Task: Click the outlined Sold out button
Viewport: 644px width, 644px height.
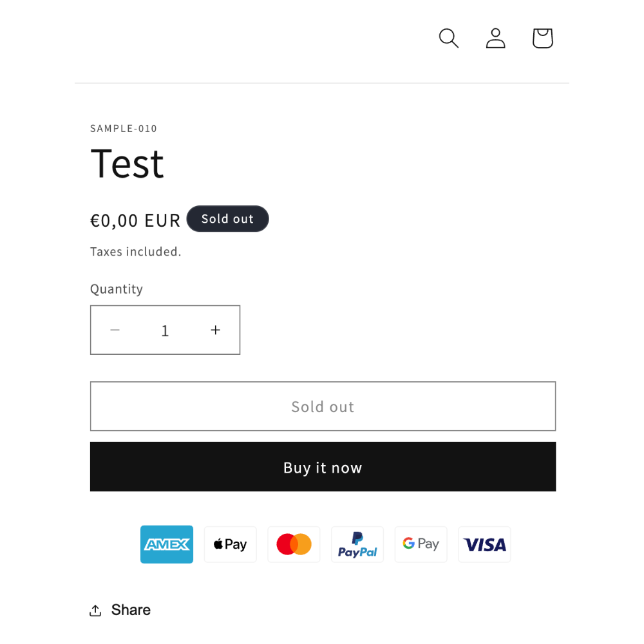Action: (323, 406)
